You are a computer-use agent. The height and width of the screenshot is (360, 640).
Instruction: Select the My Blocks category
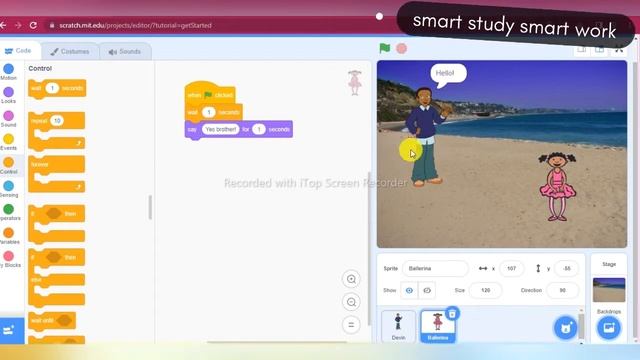pos(9,259)
